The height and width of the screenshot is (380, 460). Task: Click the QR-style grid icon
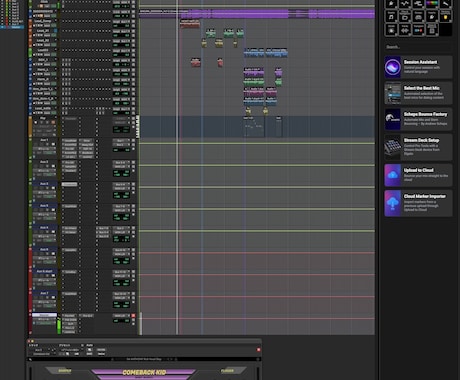click(432, 30)
